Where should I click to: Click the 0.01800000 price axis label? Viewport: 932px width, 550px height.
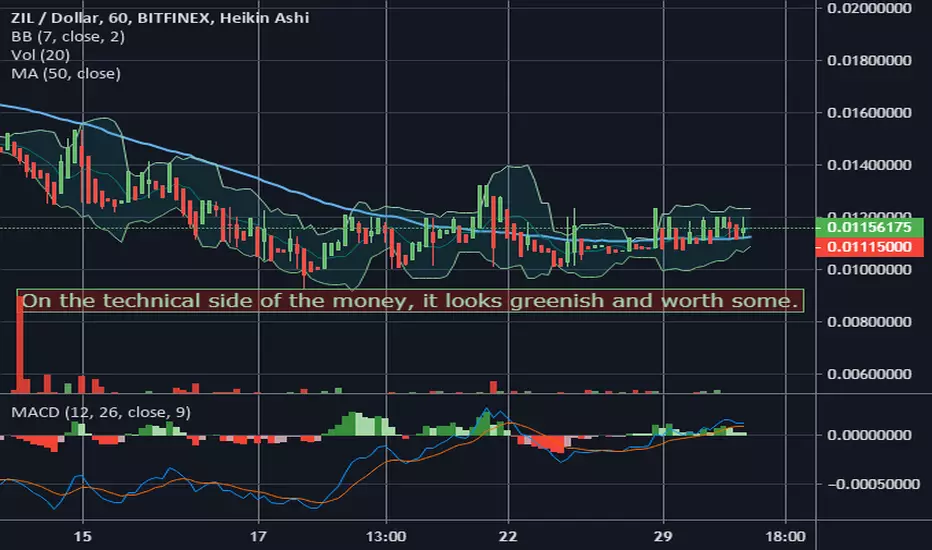point(869,60)
